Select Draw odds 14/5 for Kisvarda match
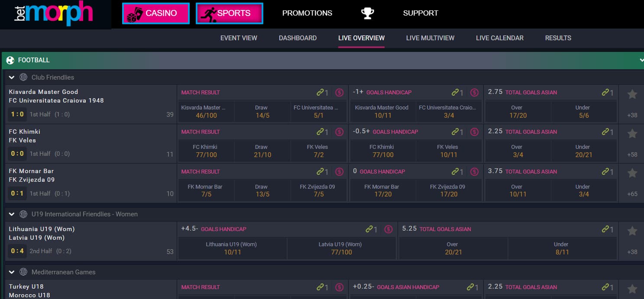This screenshot has height=299, width=644. point(261,112)
